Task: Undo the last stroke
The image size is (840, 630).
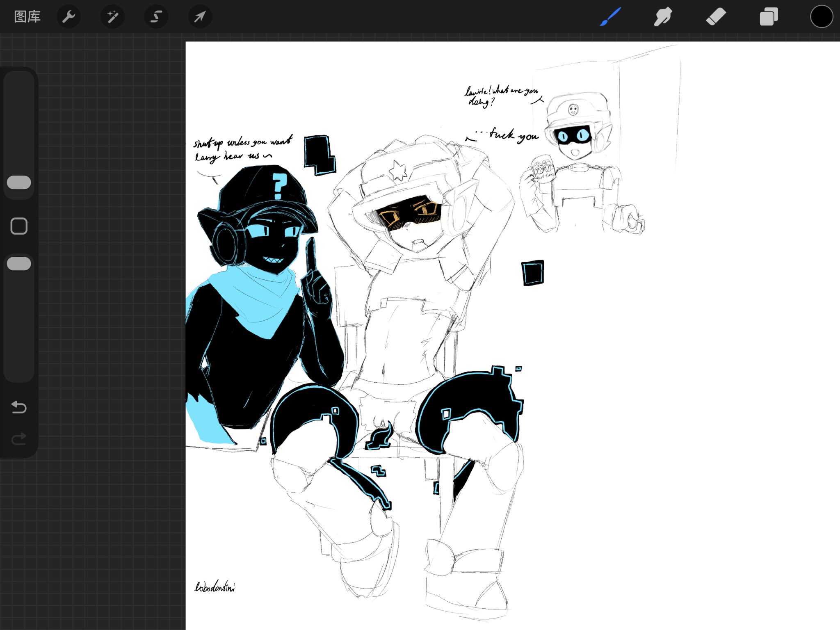Action: 19,407
